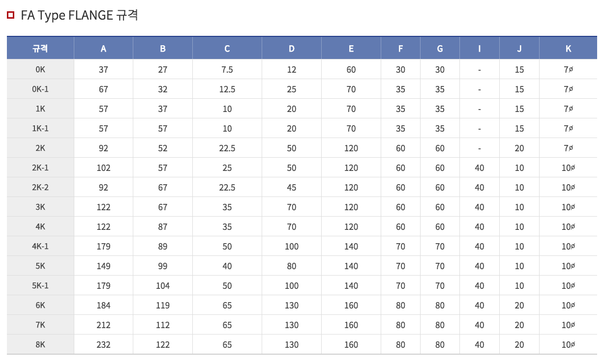Select column header A
This screenshot has height=364, width=605.
point(103,49)
